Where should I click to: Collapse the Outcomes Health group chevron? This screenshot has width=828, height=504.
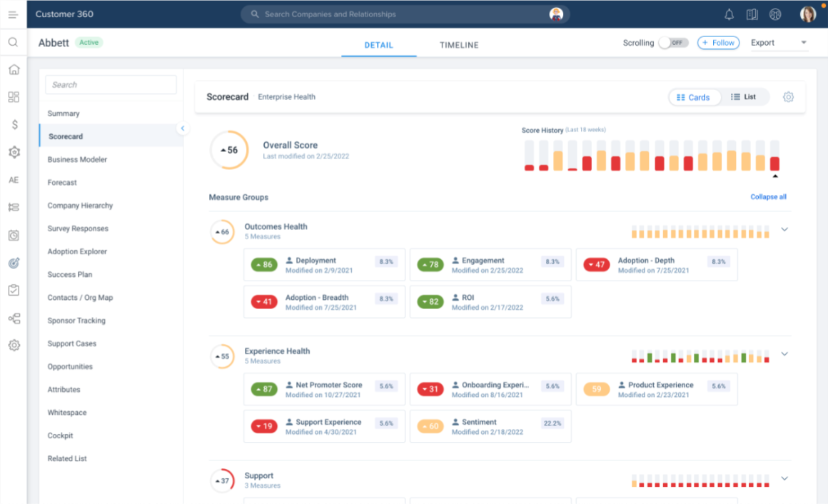click(x=784, y=229)
